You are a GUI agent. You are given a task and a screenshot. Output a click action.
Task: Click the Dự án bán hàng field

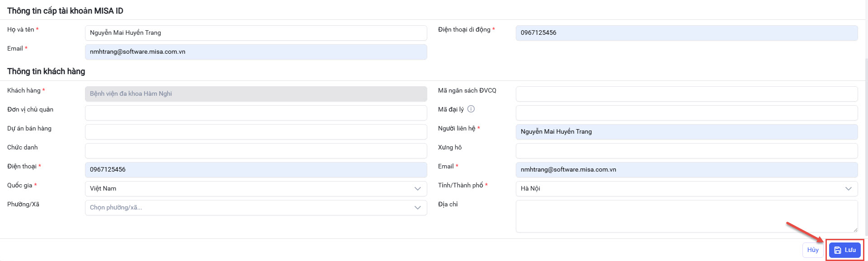[256, 132]
